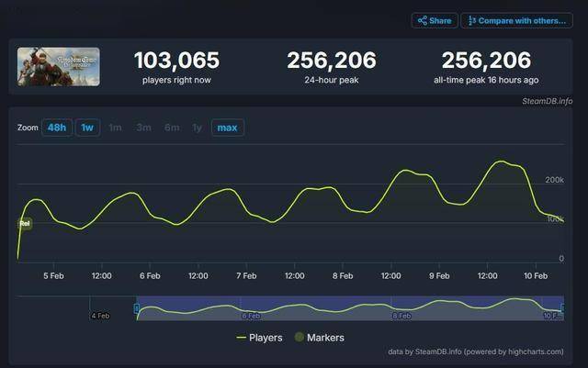Select the 6m zoom option
588x368 pixels.
coord(172,128)
